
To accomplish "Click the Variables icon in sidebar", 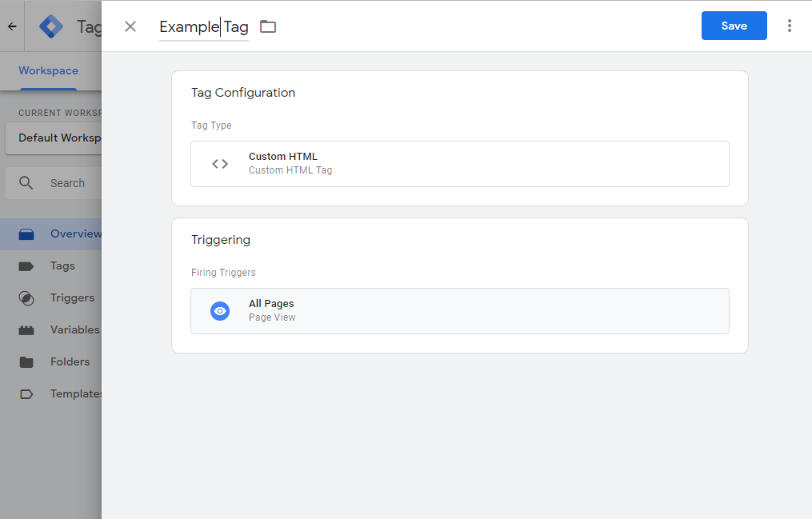I will pyautogui.click(x=26, y=330).
